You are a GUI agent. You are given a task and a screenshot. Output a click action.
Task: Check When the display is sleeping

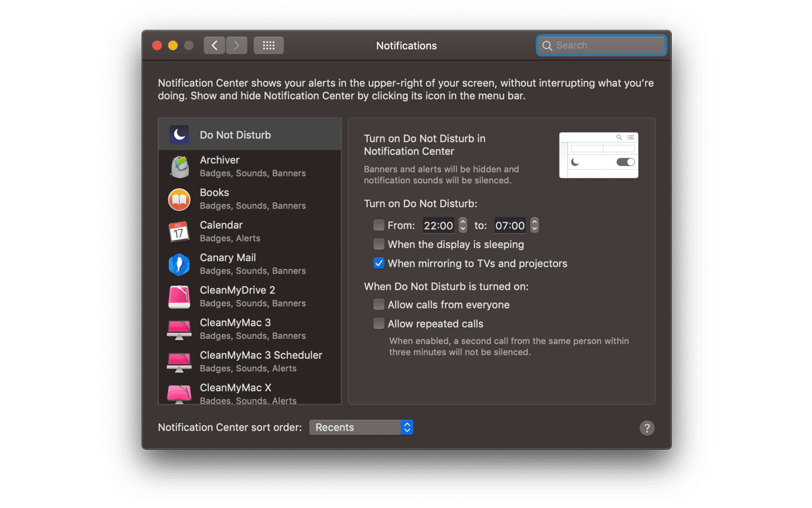[379, 245]
